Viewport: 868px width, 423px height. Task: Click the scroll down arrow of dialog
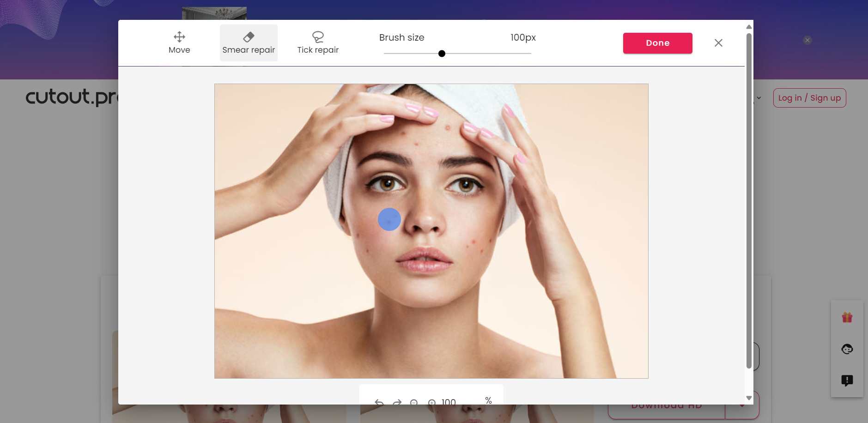[749, 398]
